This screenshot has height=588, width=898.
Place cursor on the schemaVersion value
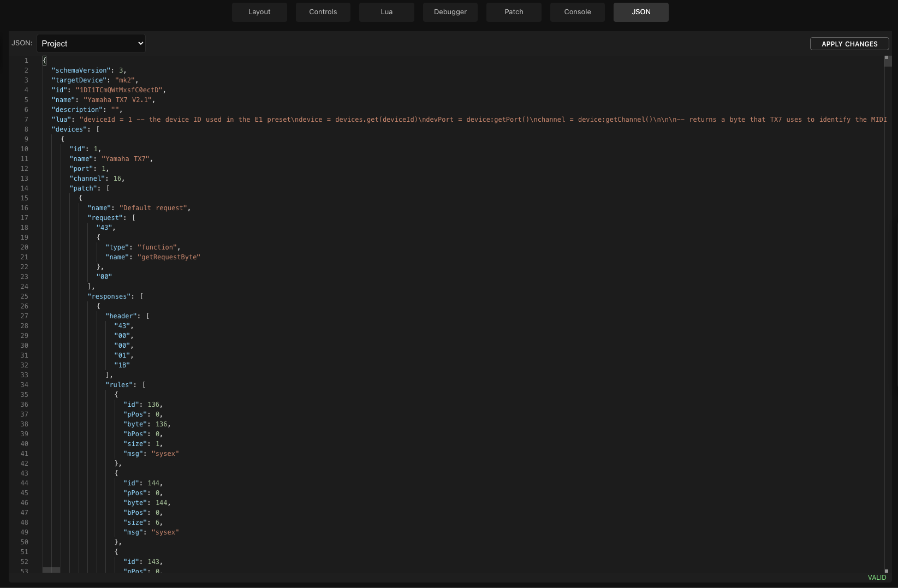[x=121, y=70]
